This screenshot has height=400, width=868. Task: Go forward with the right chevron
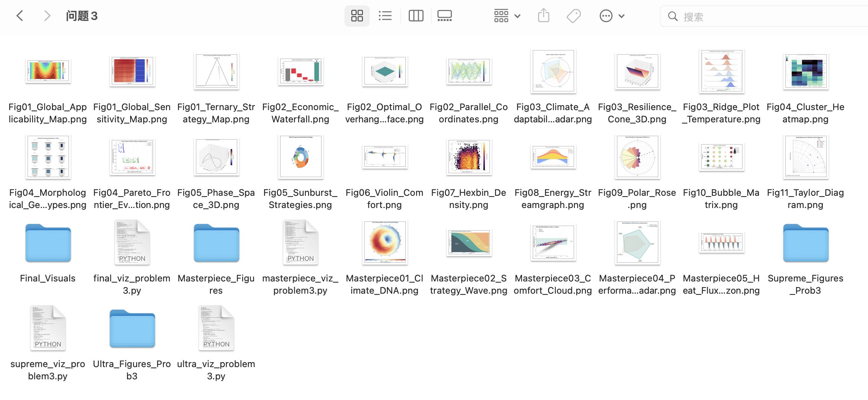(47, 16)
